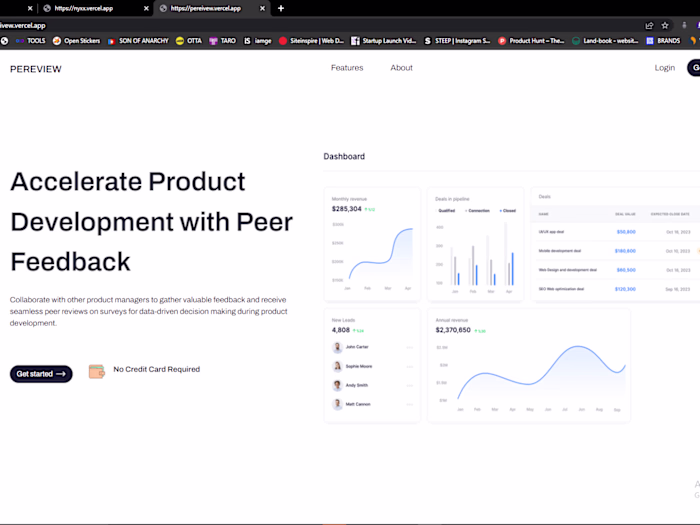Viewport: 700px width, 525px height.
Task: Open the Startup Launch Vid... bookmark
Action: click(383, 41)
